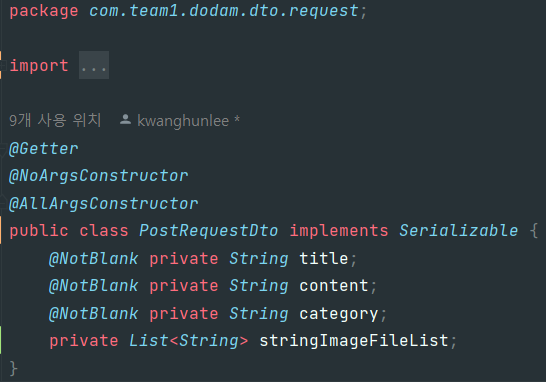Image resolution: width=546 pixels, height=382 pixels.
Task: Click the @NotBlank annotation on title line
Action: [94, 259]
